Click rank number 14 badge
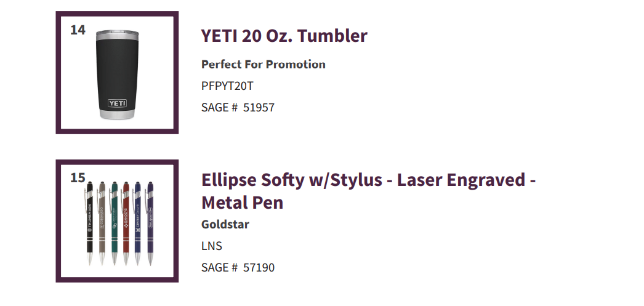This screenshot has height=306, width=644. point(78,30)
